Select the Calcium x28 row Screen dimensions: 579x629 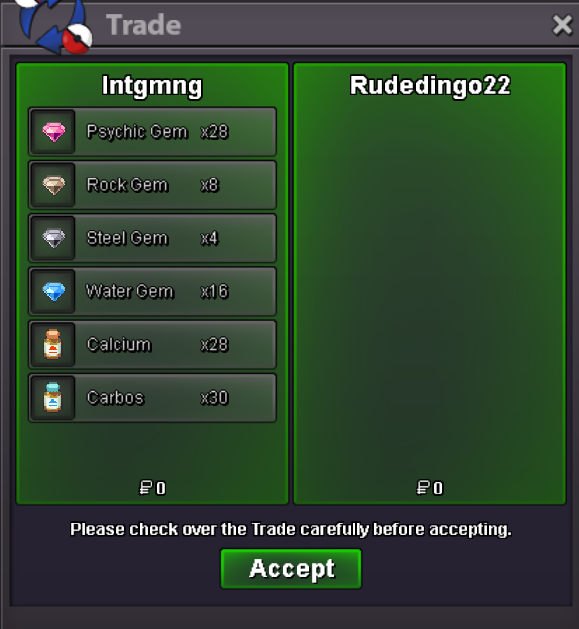[152, 344]
